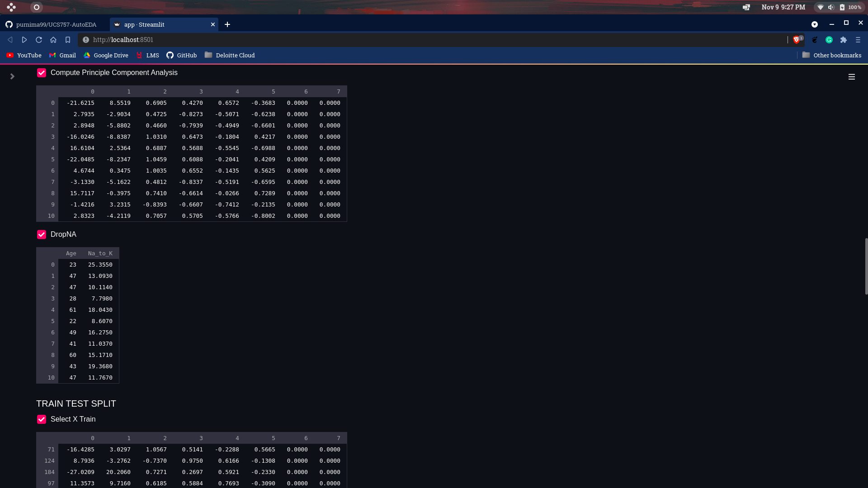The image size is (868, 488).
Task: Go to browser home page
Action: pyautogui.click(x=53, y=40)
